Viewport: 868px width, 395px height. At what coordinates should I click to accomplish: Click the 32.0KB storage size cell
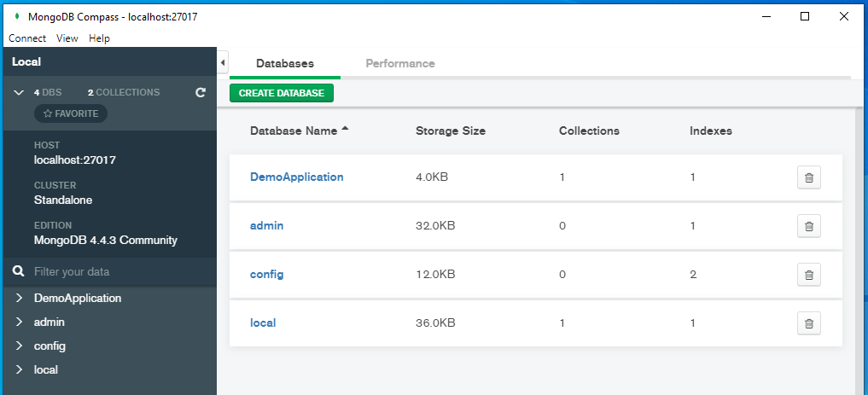(435, 226)
